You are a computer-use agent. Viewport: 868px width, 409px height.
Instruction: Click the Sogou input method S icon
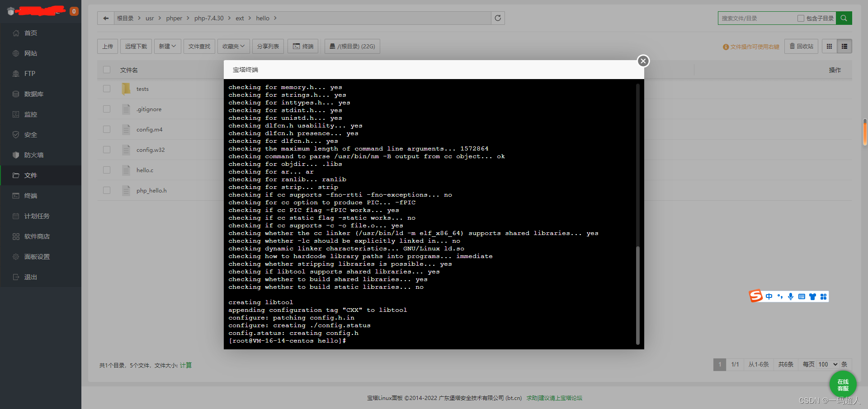point(756,296)
